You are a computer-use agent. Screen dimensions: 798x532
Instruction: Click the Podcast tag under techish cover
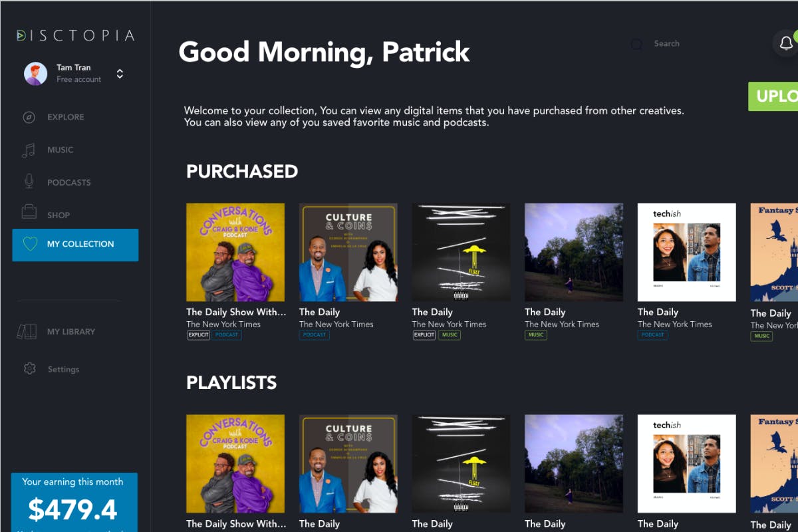pos(653,335)
